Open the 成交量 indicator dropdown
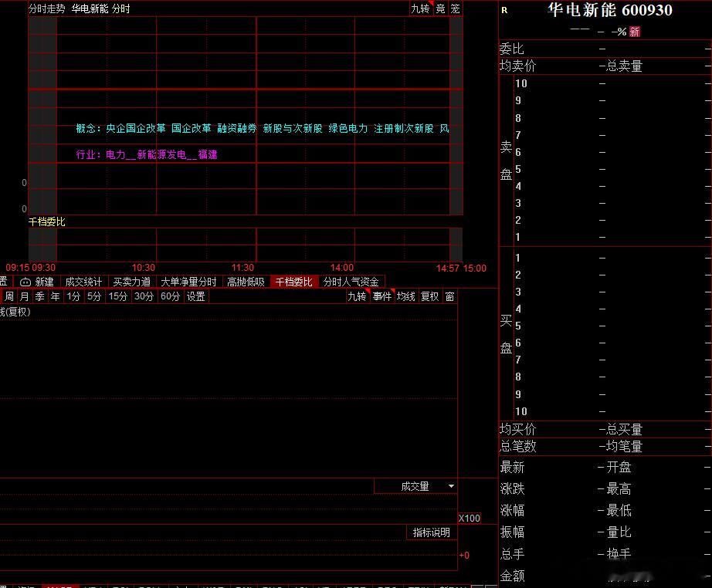Image resolution: width=712 pixels, height=588 pixels. pyautogui.click(x=415, y=486)
